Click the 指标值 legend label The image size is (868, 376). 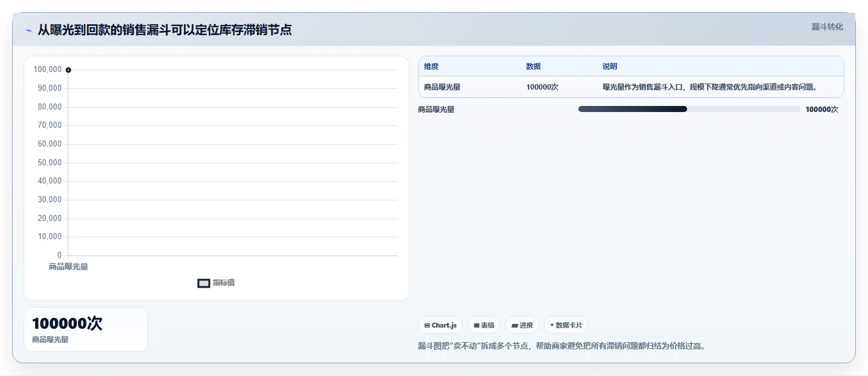(x=224, y=283)
